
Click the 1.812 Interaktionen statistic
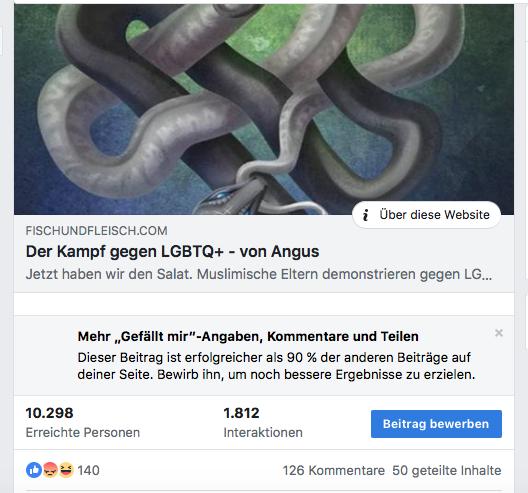click(263, 423)
